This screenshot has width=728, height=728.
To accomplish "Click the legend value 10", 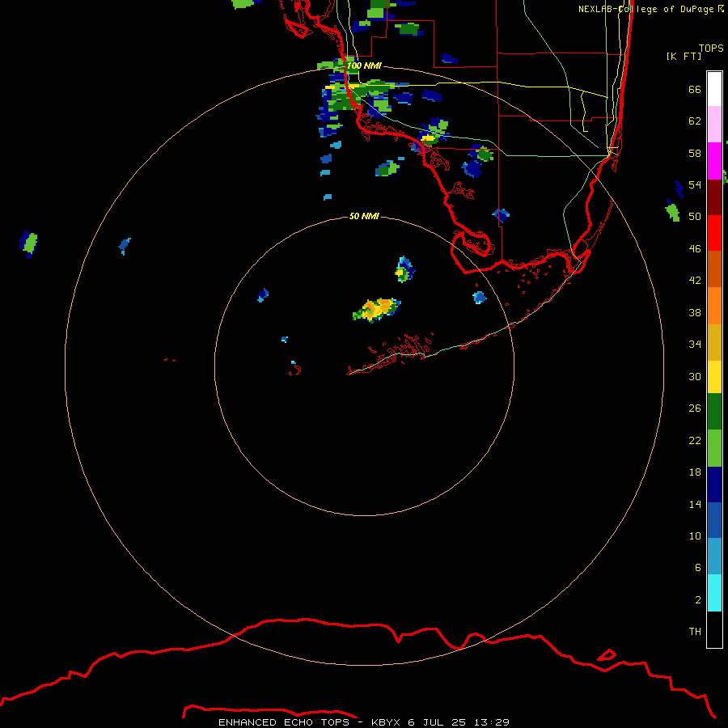I will click(695, 536).
